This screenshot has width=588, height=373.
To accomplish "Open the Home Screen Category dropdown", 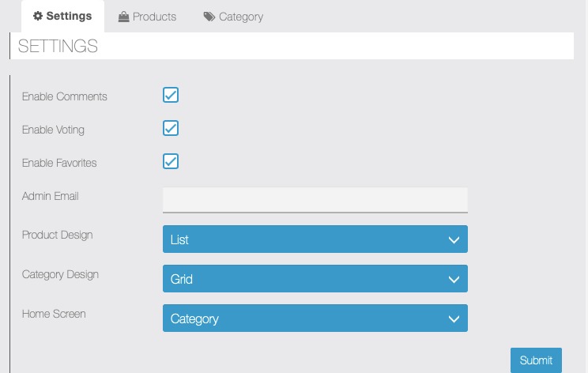I will point(315,318).
